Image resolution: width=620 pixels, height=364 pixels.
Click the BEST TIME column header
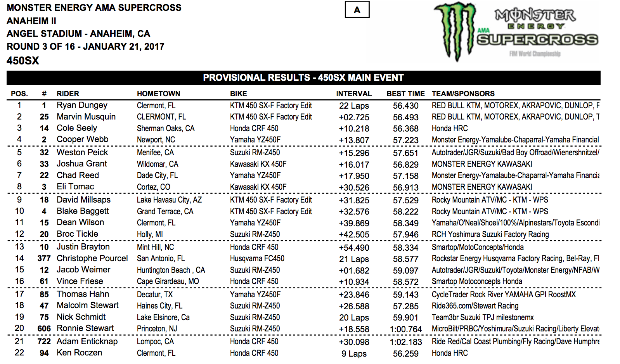[x=405, y=94]
